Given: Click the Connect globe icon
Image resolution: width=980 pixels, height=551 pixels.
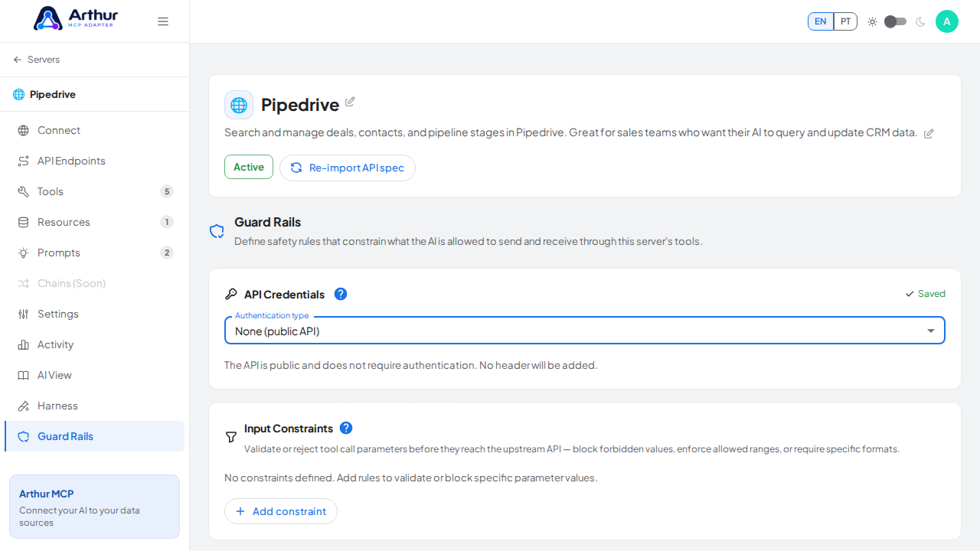Looking at the screenshot, I should (x=24, y=130).
